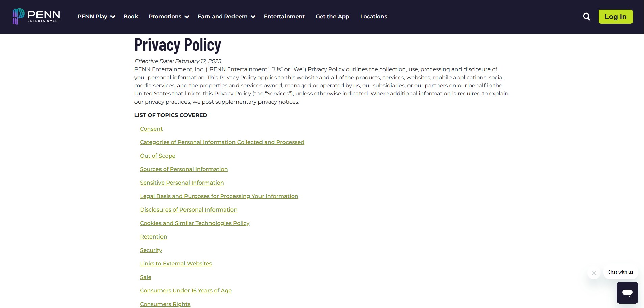
Task: Open the Out of Scope link
Action: (x=158, y=156)
